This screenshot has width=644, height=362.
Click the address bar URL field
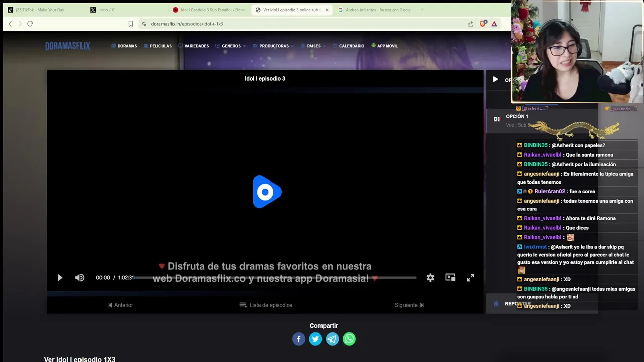point(302,24)
